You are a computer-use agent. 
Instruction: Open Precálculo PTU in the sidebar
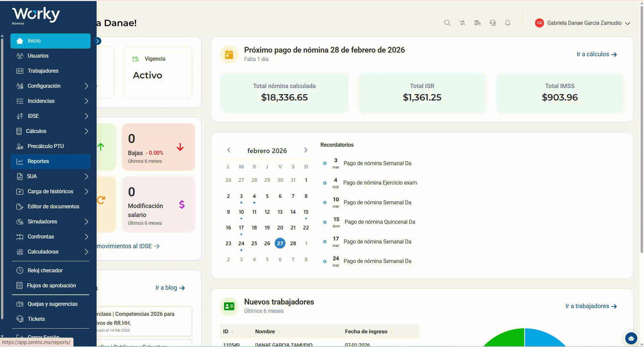(x=50, y=146)
